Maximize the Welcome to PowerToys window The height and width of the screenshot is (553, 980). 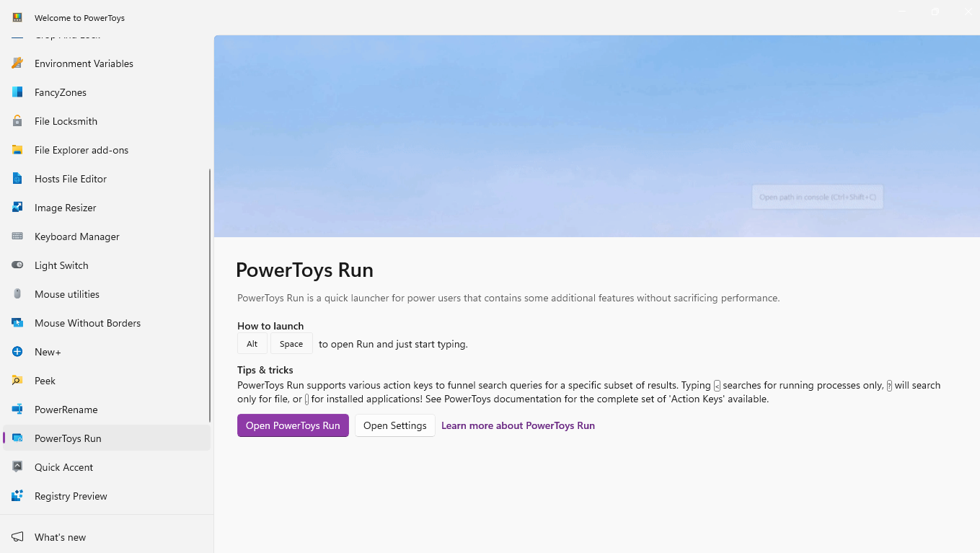(935, 12)
